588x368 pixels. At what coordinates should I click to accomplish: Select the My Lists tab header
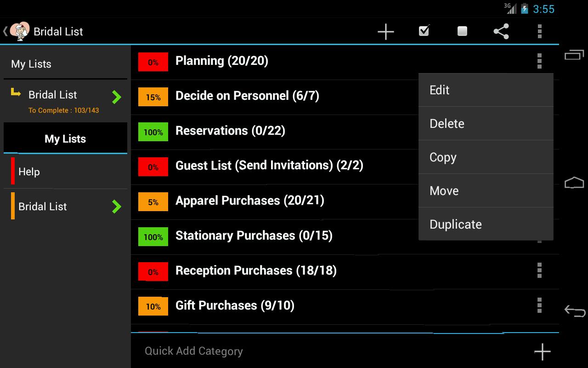coord(65,138)
